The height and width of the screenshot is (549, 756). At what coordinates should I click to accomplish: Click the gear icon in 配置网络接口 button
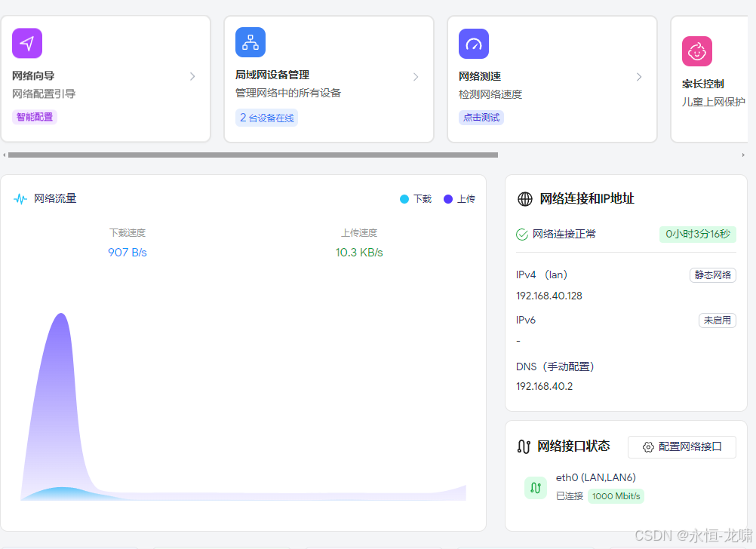[x=648, y=446]
